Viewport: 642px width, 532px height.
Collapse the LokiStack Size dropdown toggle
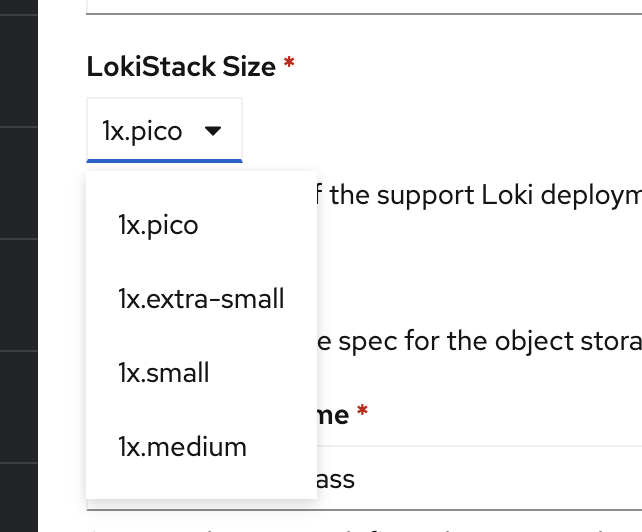pos(164,130)
